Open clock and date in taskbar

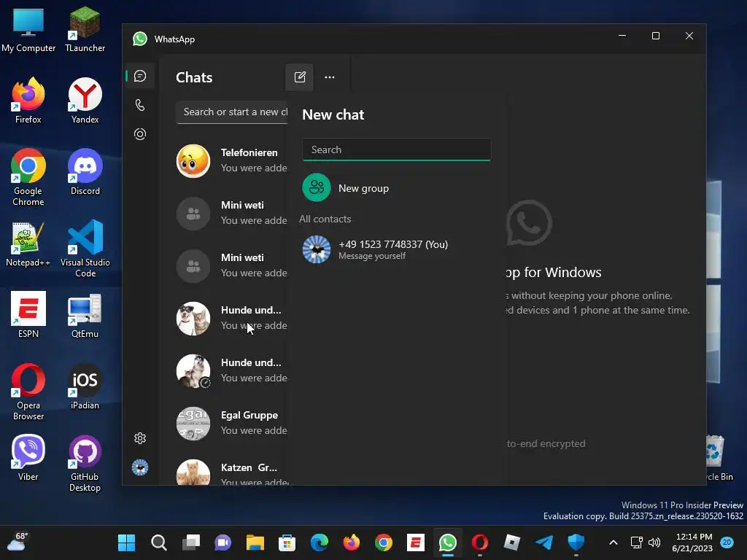[692, 542]
